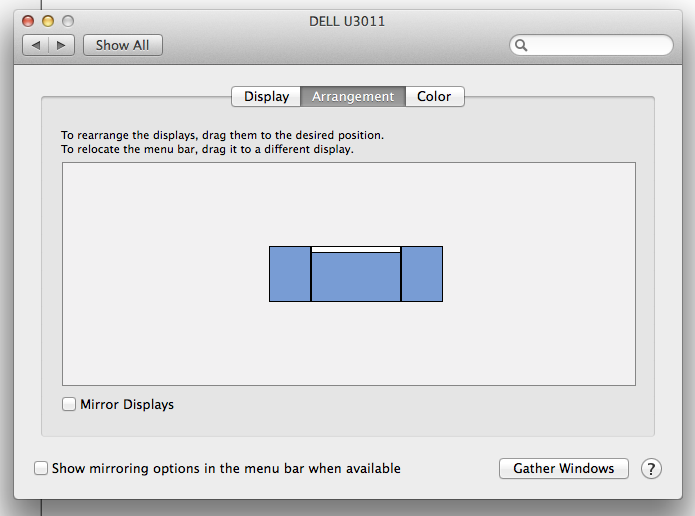Click the white menu bar strip
The height and width of the screenshot is (516, 695).
click(x=356, y=250)
